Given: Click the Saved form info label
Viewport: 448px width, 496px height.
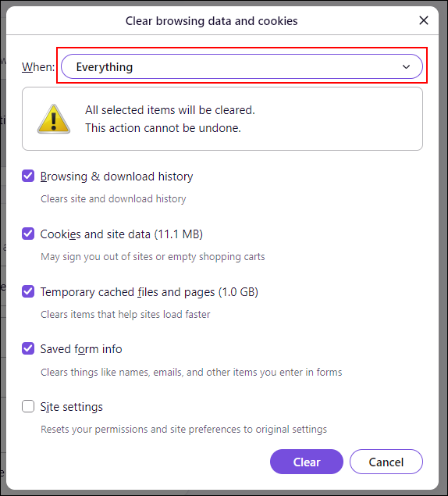Looking at the screenshot, I should 81,349.
